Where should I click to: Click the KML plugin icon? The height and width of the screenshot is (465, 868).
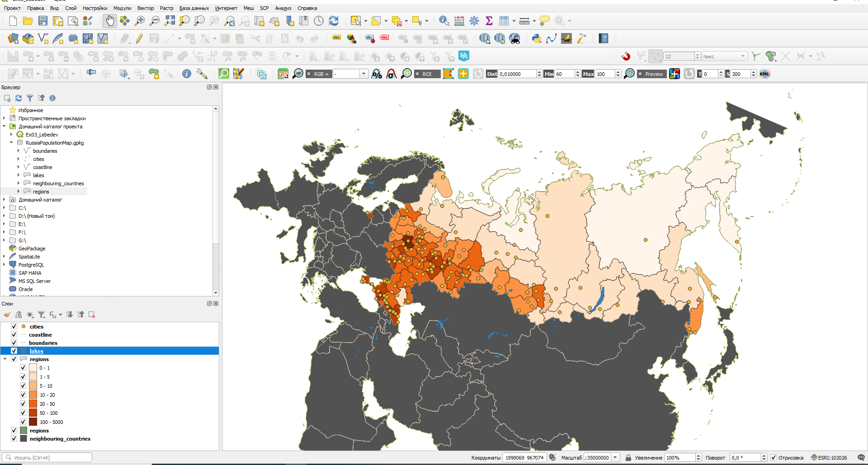[764, 74]
